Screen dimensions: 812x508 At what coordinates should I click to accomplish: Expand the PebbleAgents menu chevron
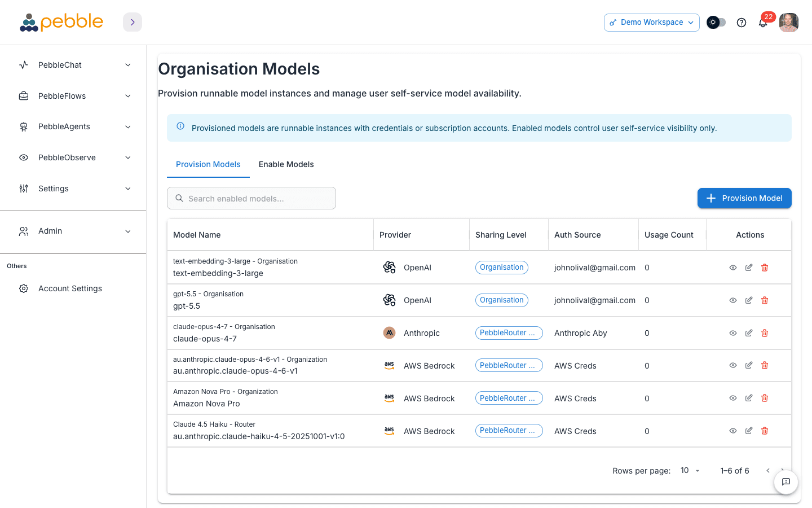pos(128,126)
